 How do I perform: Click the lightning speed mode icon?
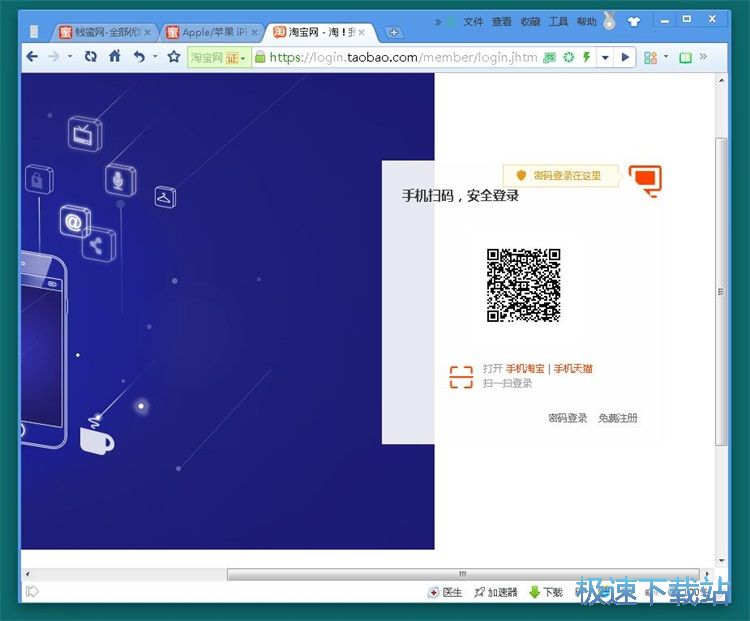pos(586,57)
